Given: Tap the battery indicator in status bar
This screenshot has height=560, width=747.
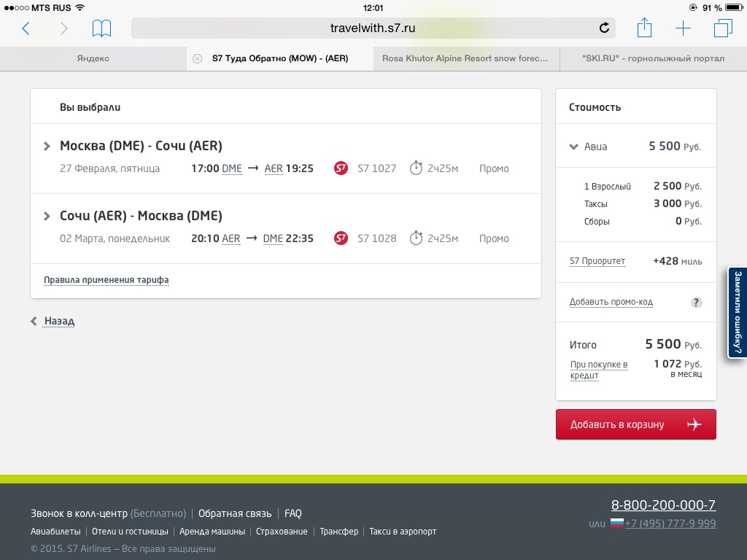Looking at the screenshot, I should [734, 7].
